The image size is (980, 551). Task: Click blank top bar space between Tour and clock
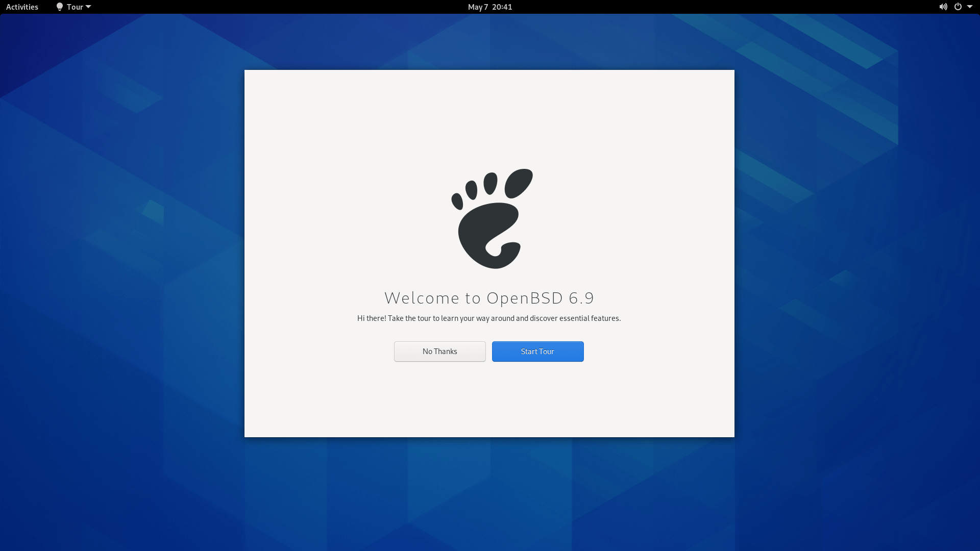[x=276, y=7]
